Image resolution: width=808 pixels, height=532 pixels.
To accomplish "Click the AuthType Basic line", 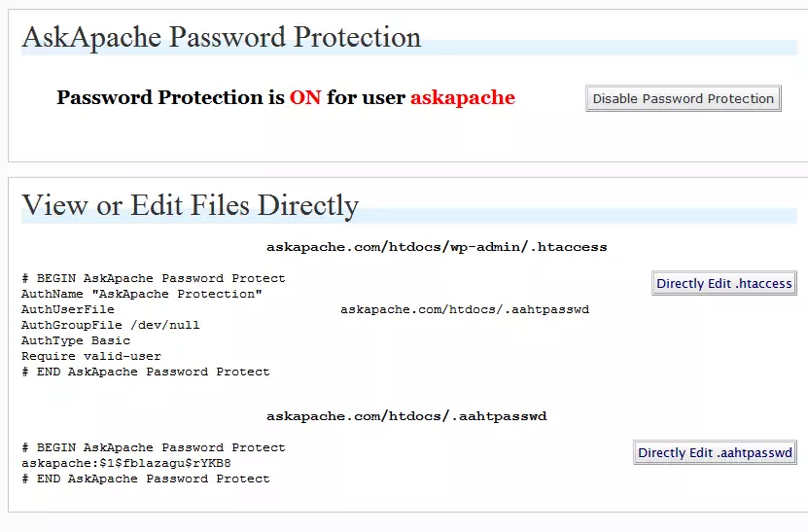I will click(x=76, y=340).
